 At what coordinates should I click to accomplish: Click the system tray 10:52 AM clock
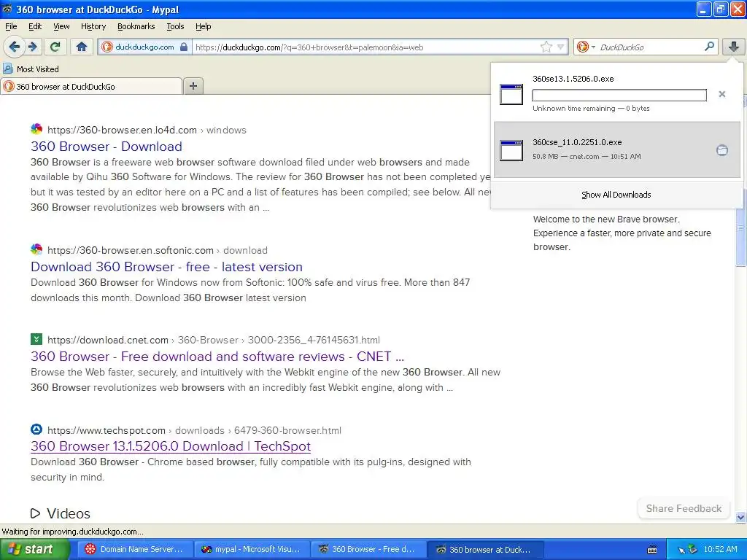click(x=720, y=550)
